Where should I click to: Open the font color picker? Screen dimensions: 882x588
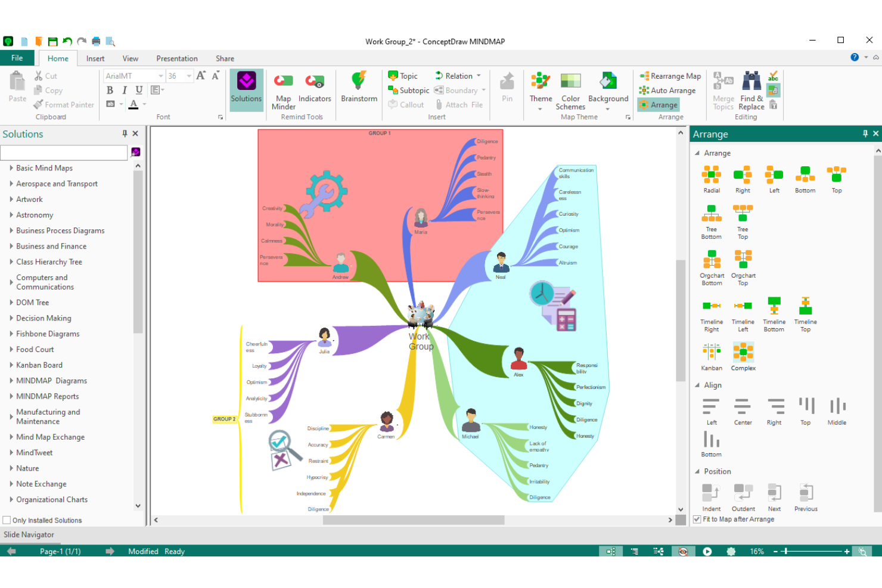(x=133, y=104)
